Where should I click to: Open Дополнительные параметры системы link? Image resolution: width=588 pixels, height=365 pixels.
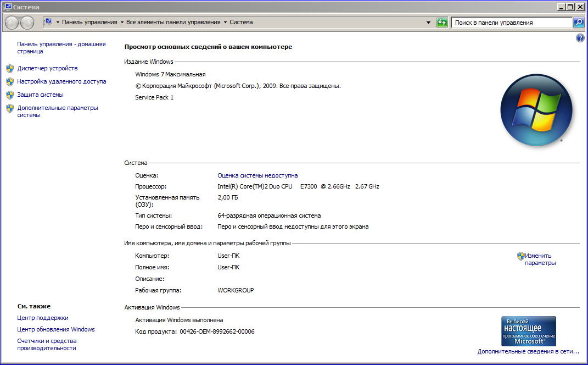58,112
